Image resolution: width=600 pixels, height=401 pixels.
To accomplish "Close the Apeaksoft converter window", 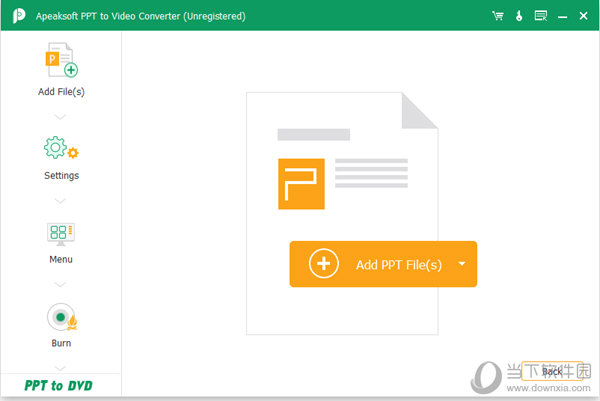I will tap(584, 16).
